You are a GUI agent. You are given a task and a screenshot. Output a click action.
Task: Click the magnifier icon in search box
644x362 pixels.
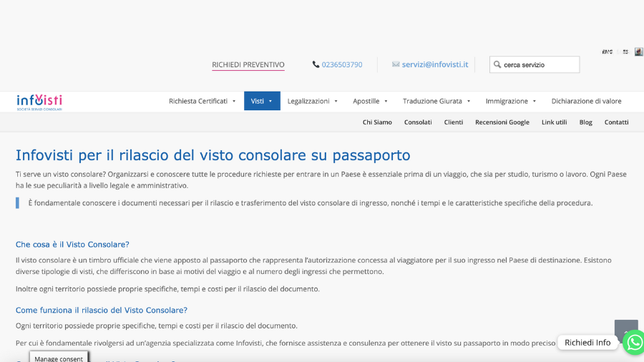click(x=497, y=64)
